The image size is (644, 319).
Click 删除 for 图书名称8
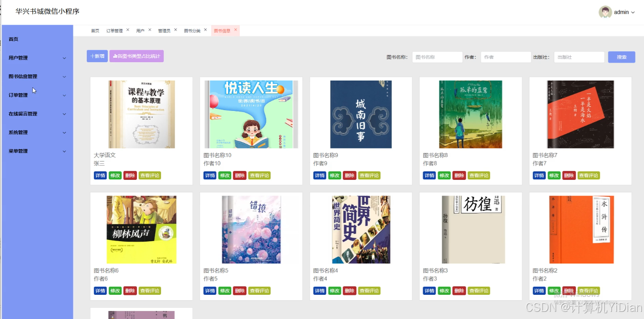point(459,175)
